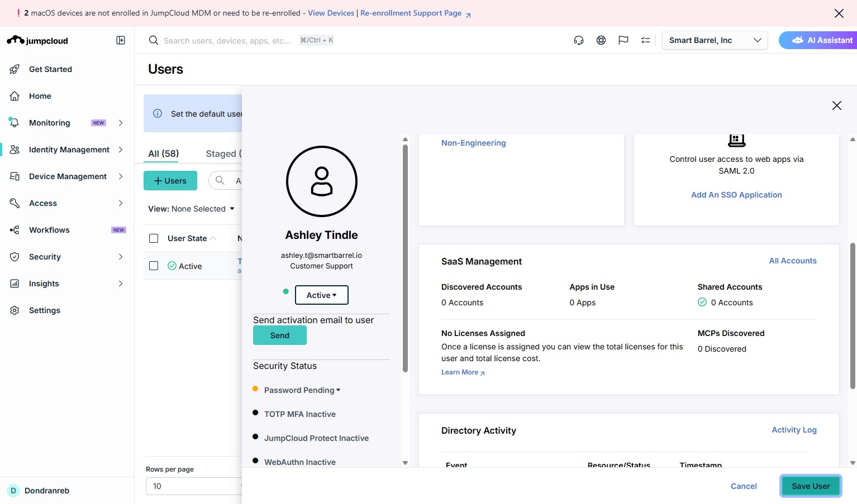Click the JumpCloud logo

[37, 40]
